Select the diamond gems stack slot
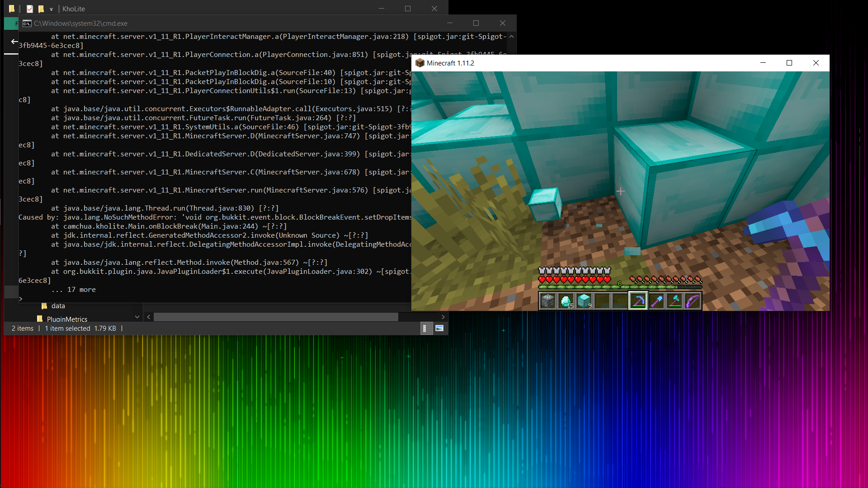 (x=566, y=301)
